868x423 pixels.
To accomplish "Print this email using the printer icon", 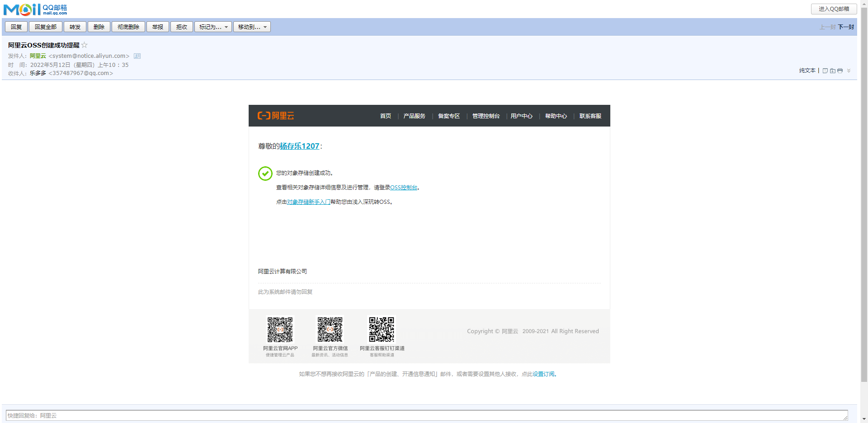I will coord(840,70).
